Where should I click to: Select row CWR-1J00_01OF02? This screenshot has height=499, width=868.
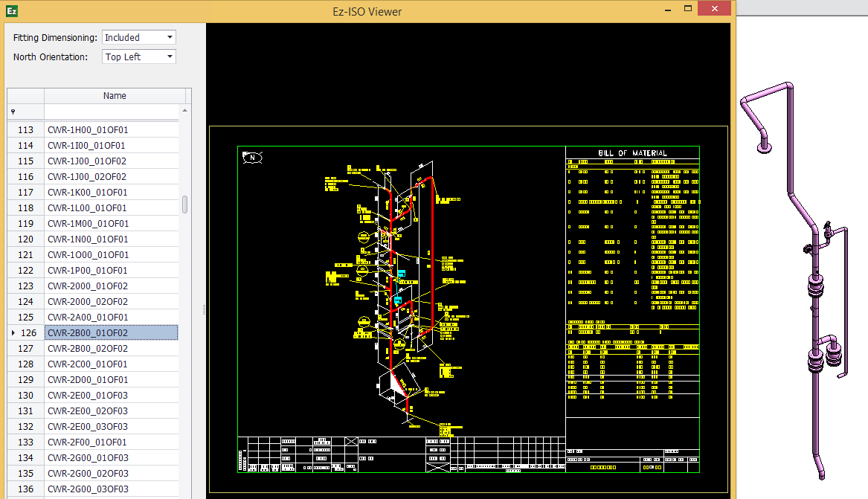tap(112, 161)
